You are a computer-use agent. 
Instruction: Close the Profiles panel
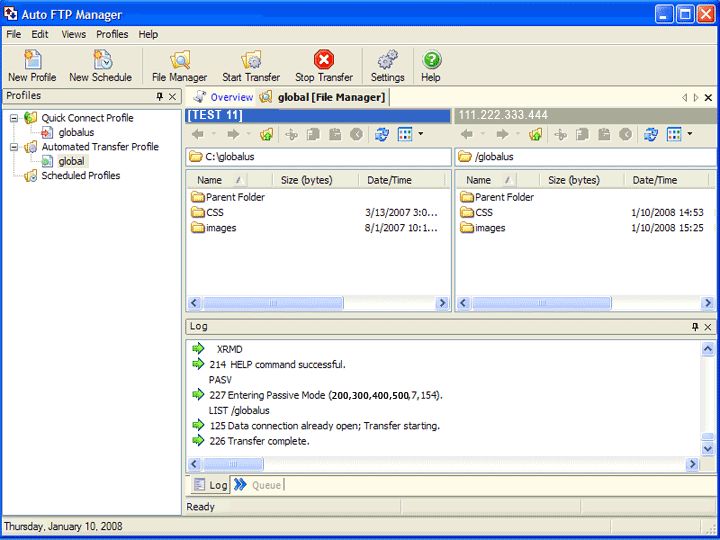click(173, 96)
